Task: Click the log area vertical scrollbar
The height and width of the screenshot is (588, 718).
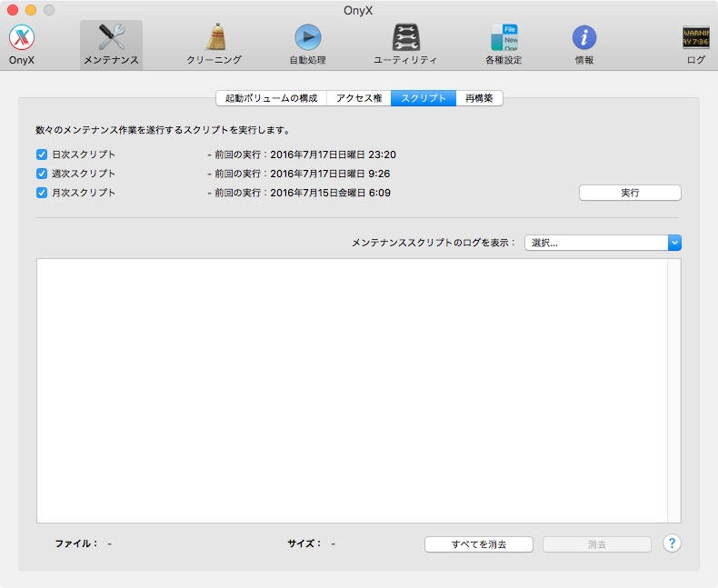Action: pos(674,391)
